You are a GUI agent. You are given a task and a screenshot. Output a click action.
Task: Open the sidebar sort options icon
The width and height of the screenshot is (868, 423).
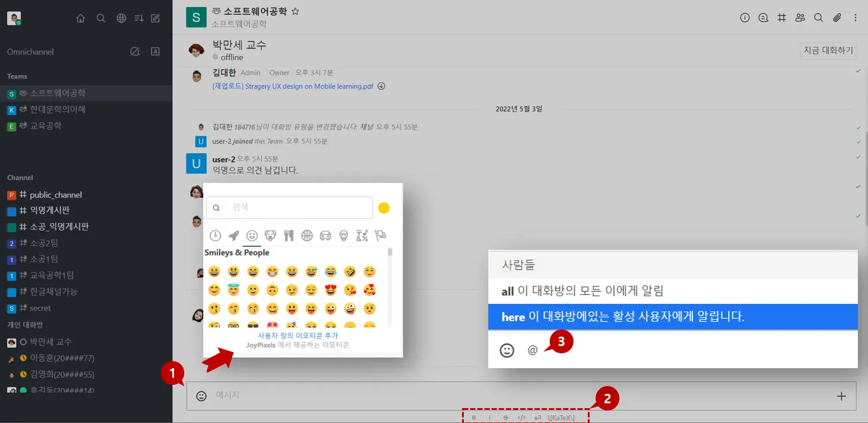point(139,18)
